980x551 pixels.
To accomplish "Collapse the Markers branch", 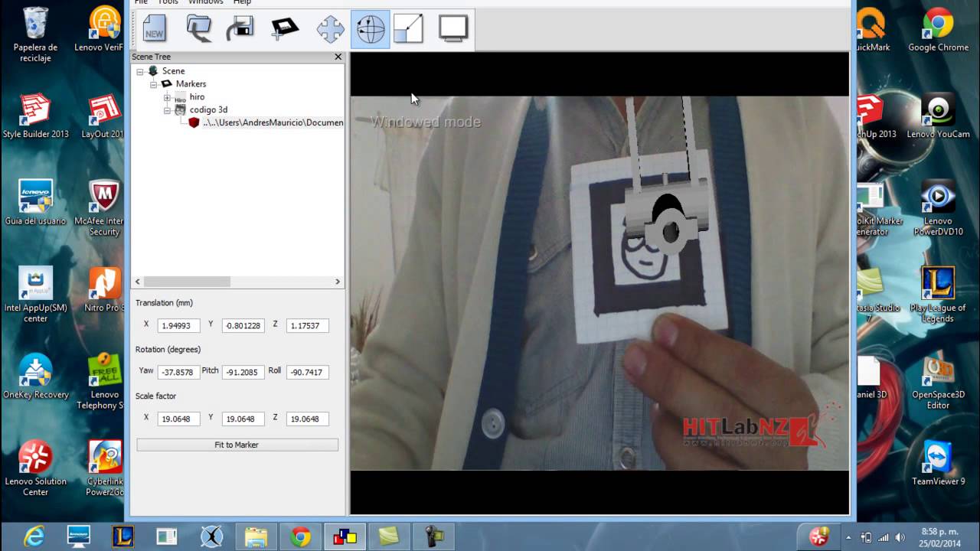I will click(x=154, y=84).
